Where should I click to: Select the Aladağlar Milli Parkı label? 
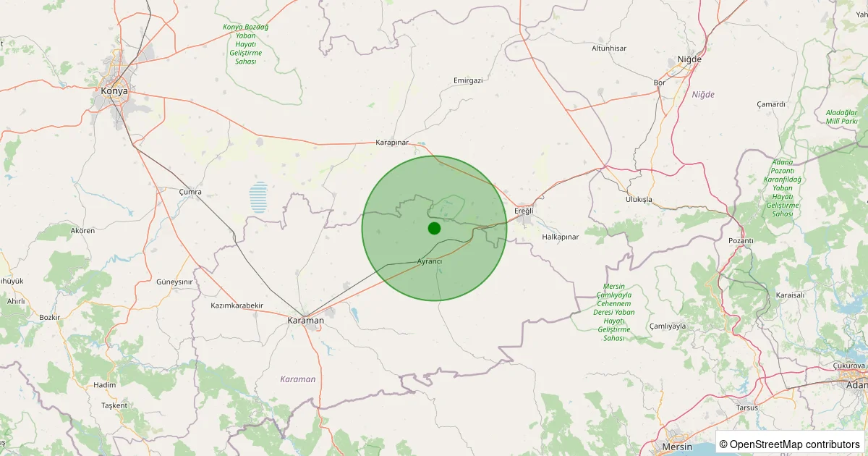841,117
